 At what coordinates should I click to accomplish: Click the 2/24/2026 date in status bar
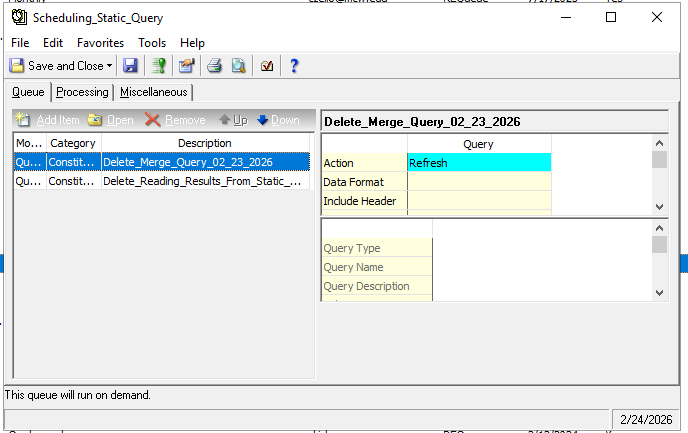646,419
